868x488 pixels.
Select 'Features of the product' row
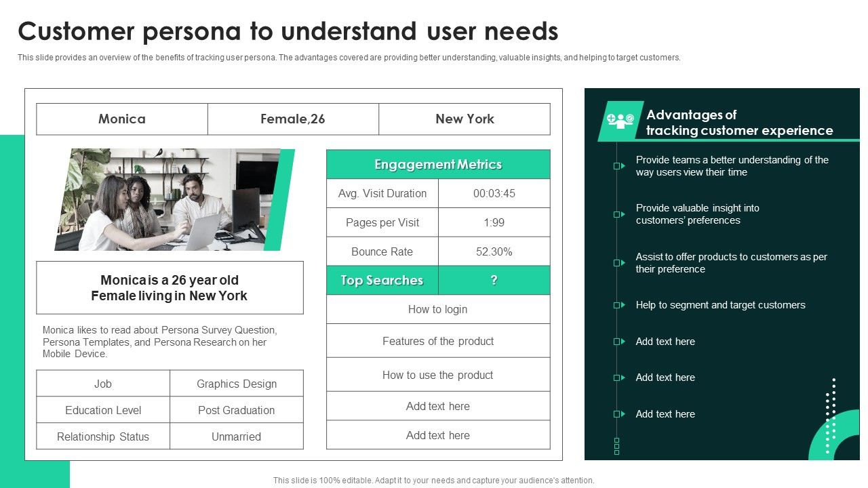(x=438, y=341)
